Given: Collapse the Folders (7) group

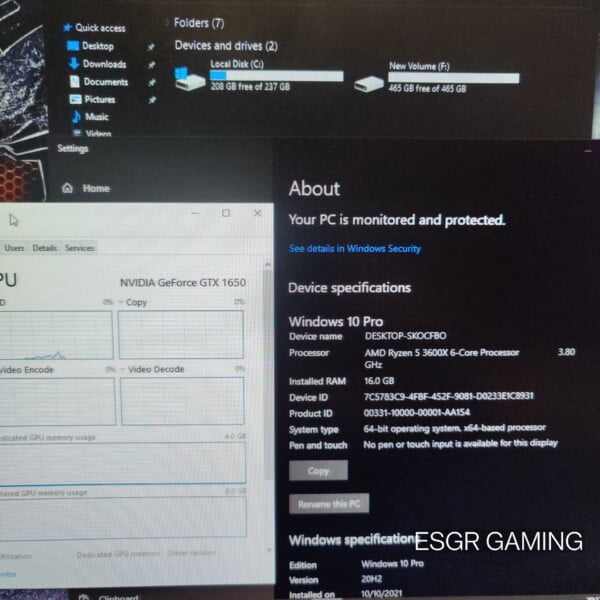Looking at the screenshot, I should 167,23.
